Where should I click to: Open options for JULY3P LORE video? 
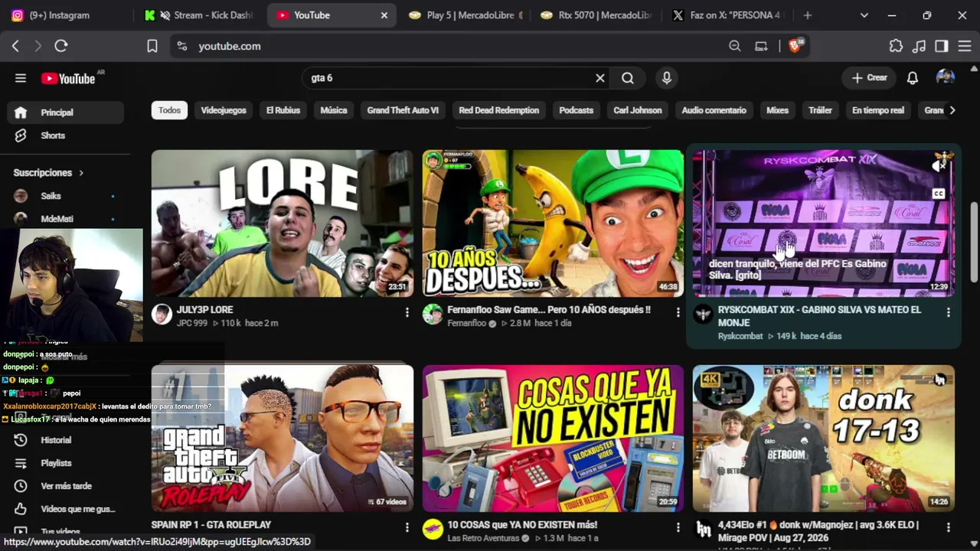pyautogui.click(x=407, y=312)
